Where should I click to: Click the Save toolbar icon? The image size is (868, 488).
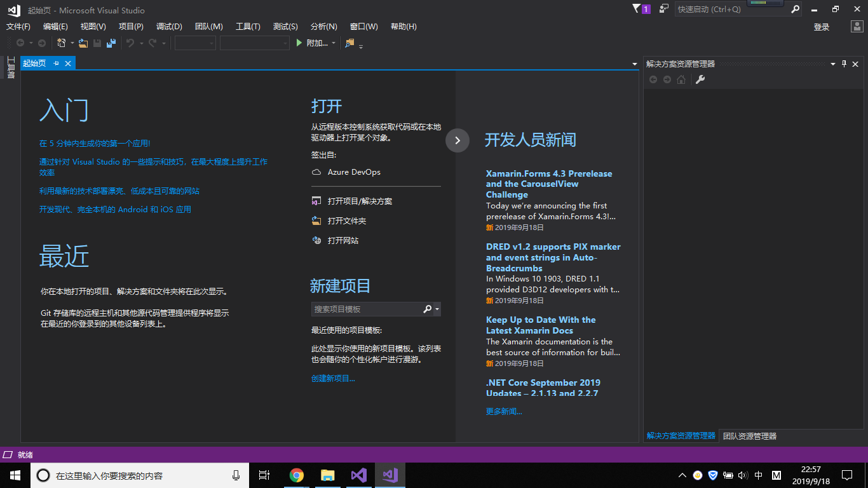[x=97, y=43]
